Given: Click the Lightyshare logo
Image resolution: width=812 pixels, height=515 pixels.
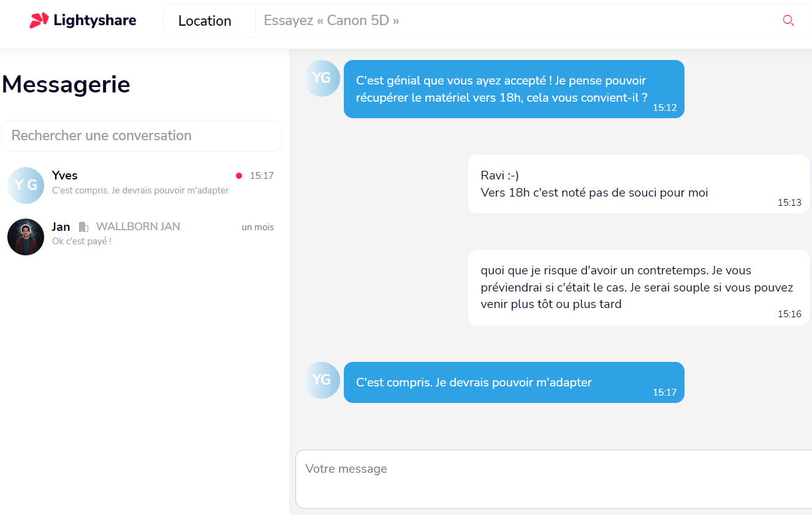Looking at the screenshot, I should pos(83,21).
